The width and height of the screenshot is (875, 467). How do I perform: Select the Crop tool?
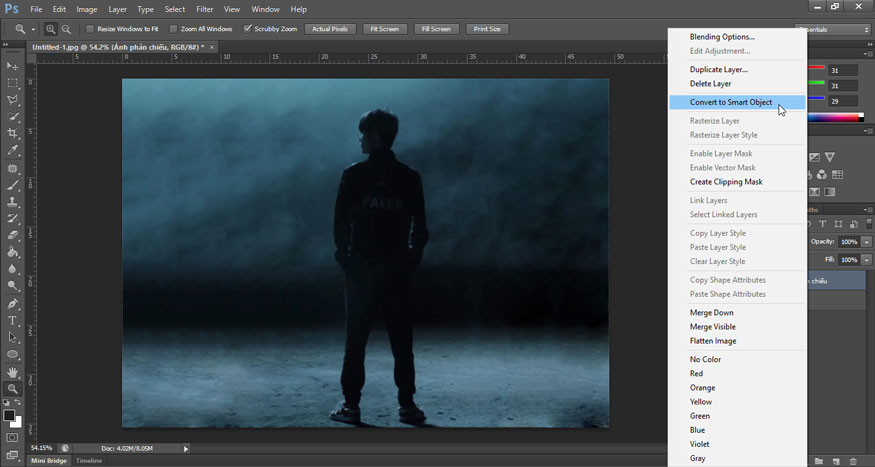coord(12,133)
